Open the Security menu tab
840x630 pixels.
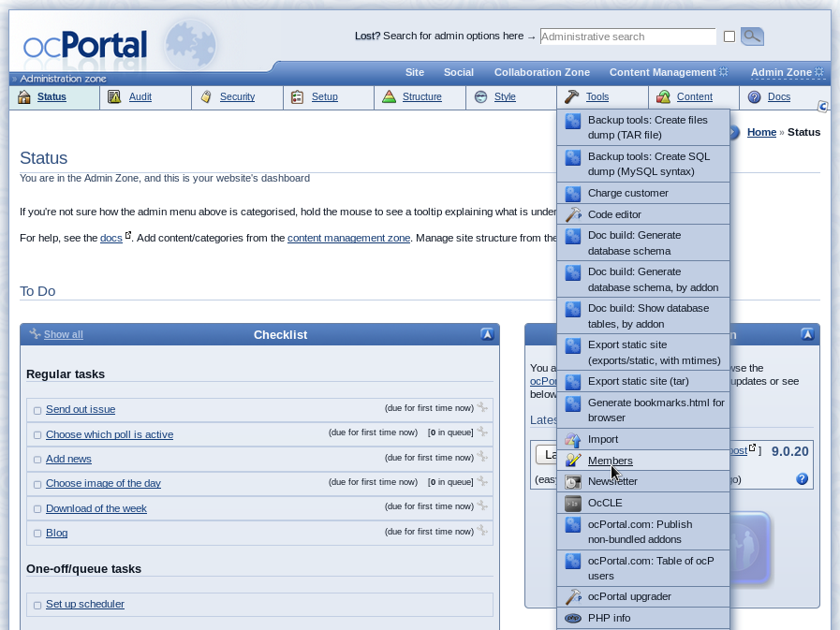237,96
